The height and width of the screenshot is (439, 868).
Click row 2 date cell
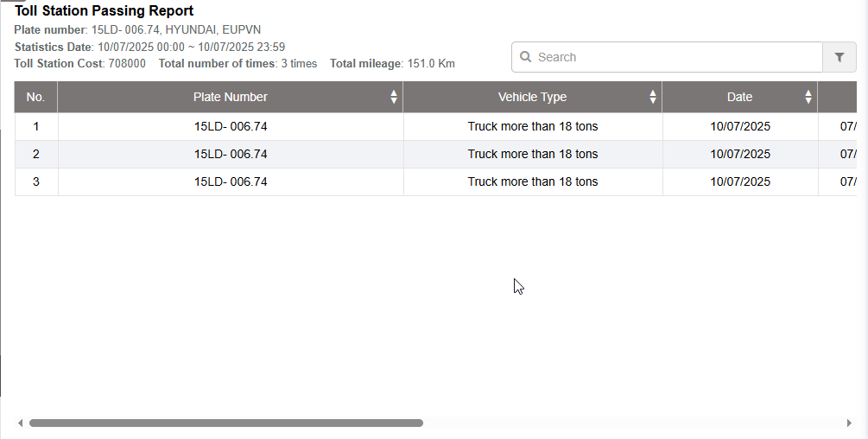pos(739,154)
